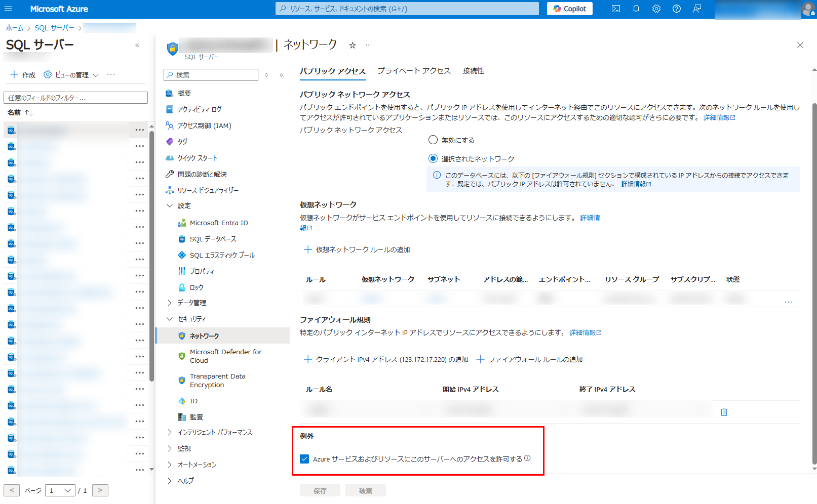Open Cloud Shell from the top bar

tap(616, 9)
